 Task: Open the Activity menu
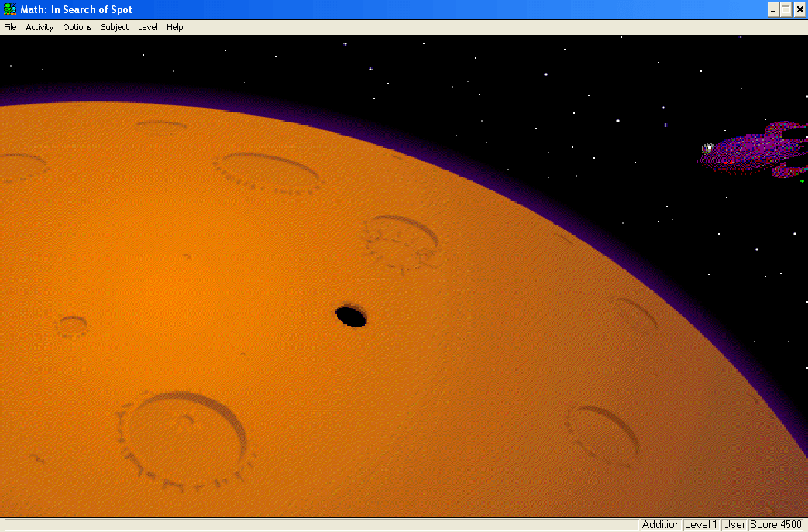pos(40,27)
